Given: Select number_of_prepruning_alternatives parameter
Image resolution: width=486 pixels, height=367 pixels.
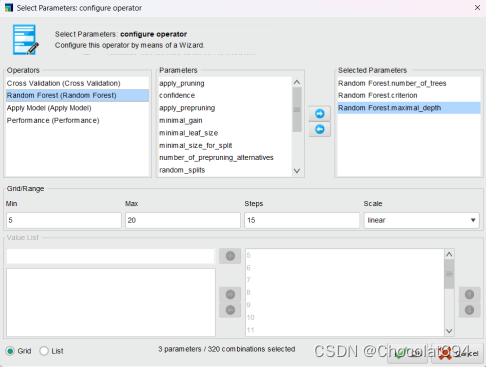Looking at the screenshot, I should pos(225,158).
